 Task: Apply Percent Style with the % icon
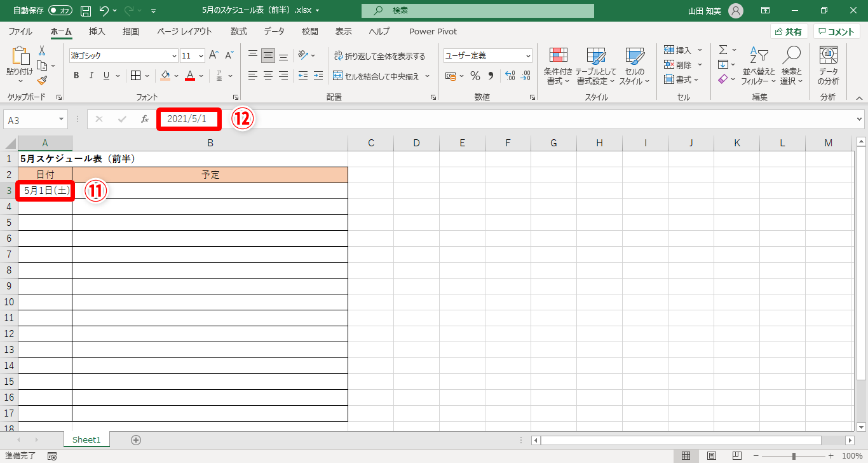(475, 76)
